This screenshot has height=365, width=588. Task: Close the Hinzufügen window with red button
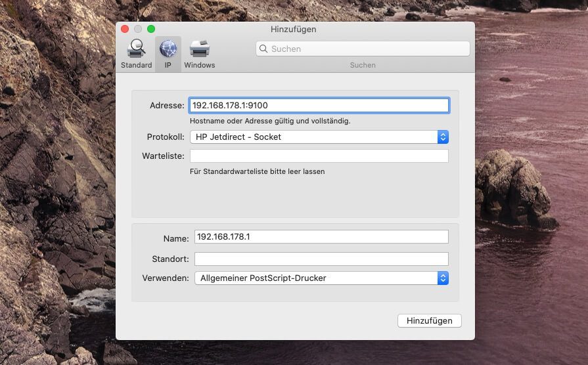(x=125, y=29)
